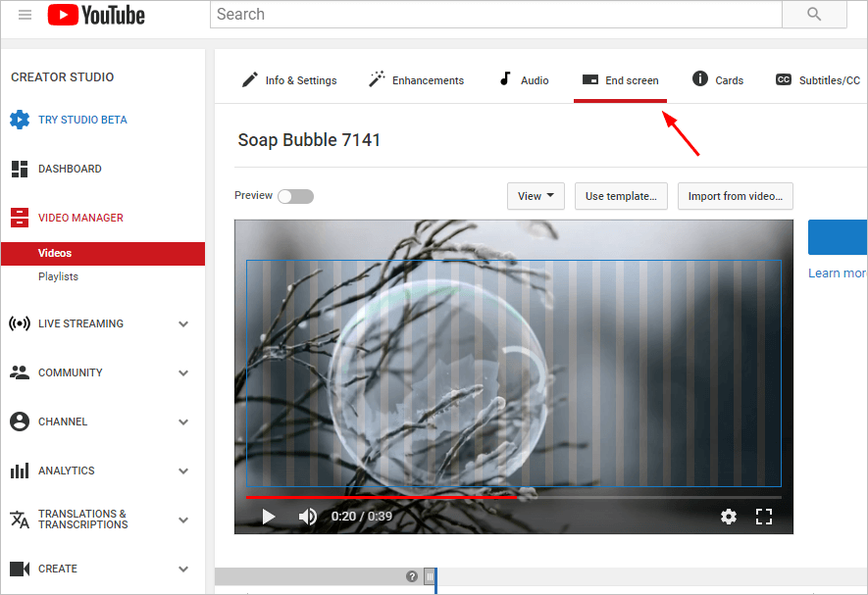The width and height of the screenshot is (868, 595).
Task: Click the Try Studio Beta gear icon
Action: coord(20,120)
